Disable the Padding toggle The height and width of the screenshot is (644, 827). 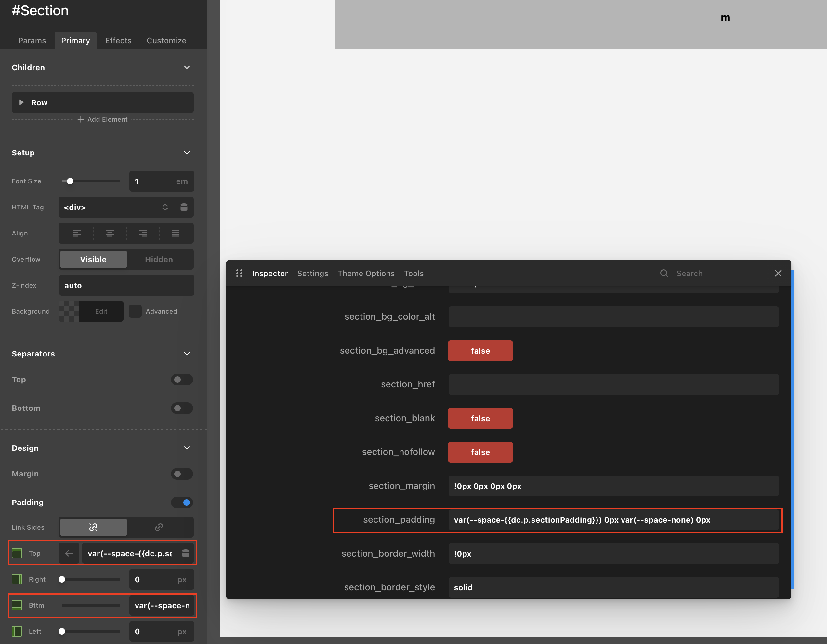point(182,502)
